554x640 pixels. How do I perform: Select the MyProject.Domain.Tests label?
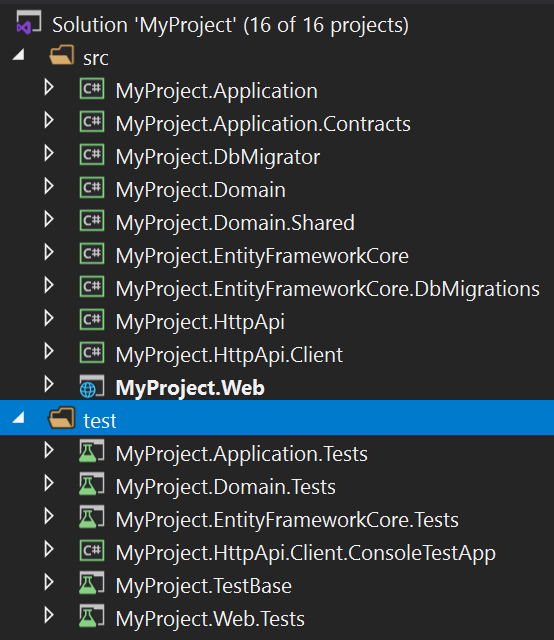[x=225, y=487]
